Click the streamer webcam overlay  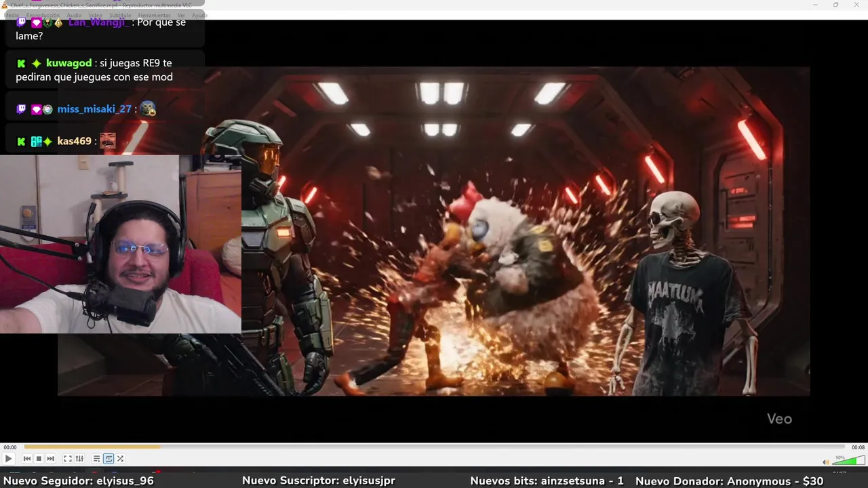121,244
